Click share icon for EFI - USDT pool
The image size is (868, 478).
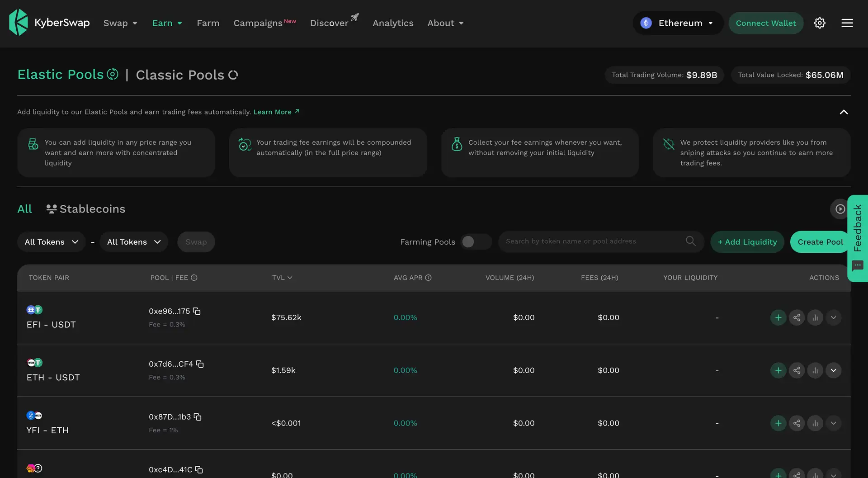point(797,317)
